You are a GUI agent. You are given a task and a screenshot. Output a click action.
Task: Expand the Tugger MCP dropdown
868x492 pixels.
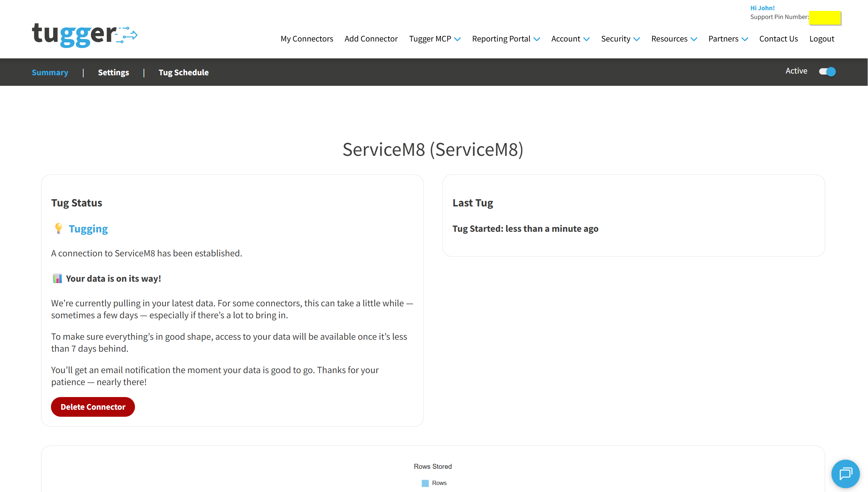pos(435,39)
